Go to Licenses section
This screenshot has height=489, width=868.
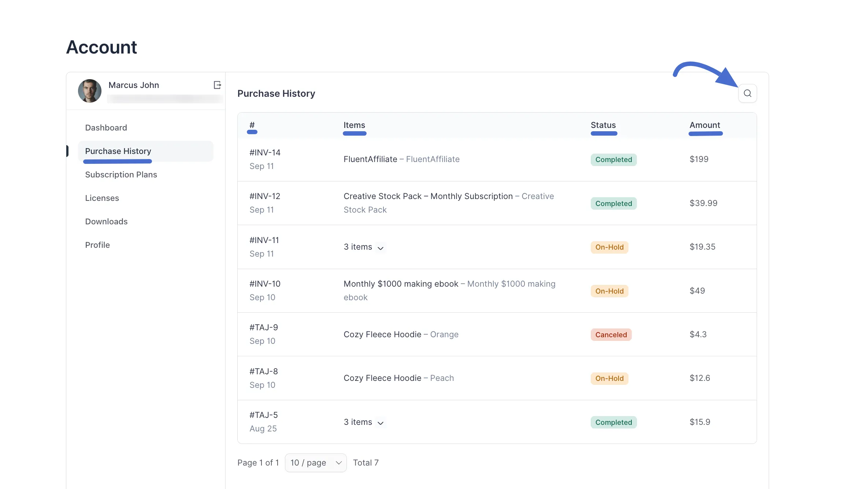(102, 198)
